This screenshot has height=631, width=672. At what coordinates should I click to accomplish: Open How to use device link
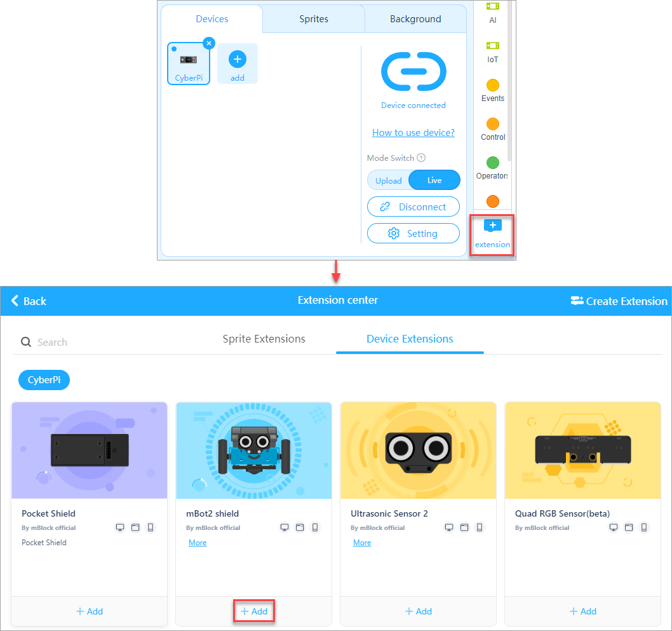[413, 133]
